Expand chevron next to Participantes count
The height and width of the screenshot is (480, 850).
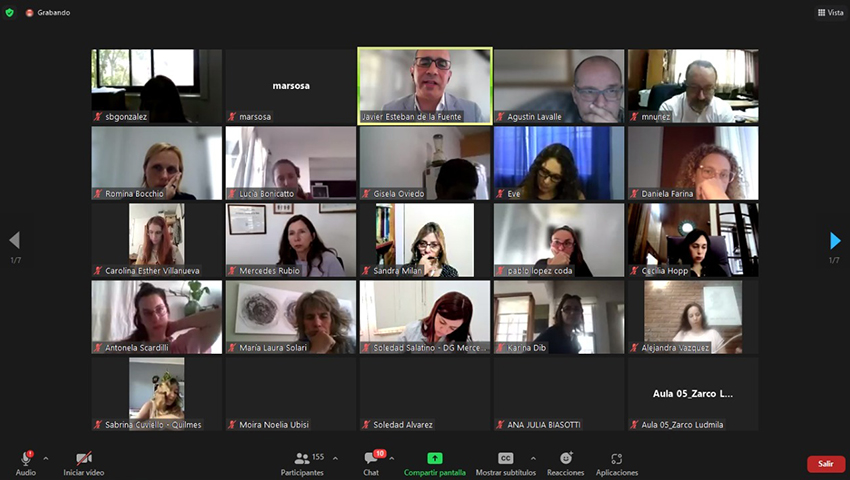pos(335,459)
